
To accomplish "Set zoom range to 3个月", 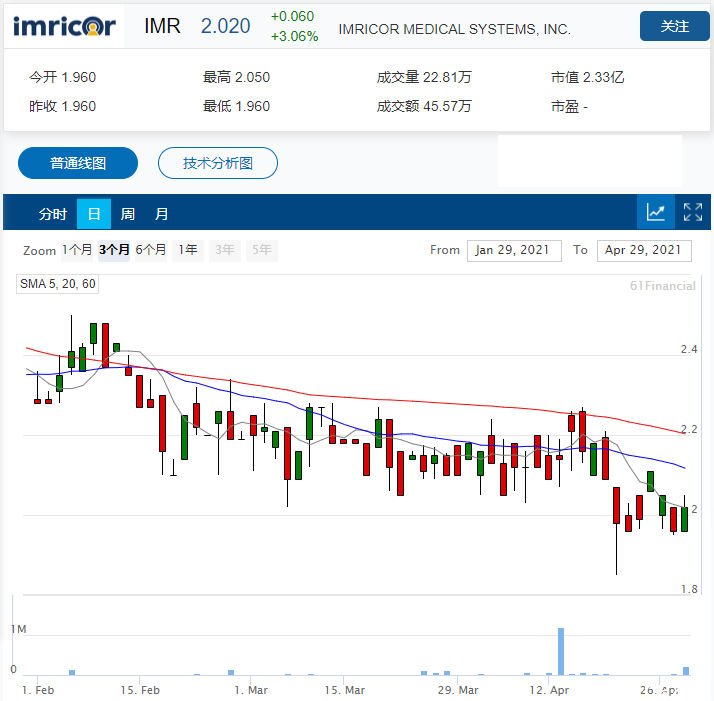I will [114, 250].
